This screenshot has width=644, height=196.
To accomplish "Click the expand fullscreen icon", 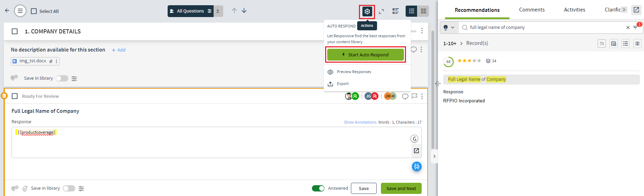I will coord(381,11).
